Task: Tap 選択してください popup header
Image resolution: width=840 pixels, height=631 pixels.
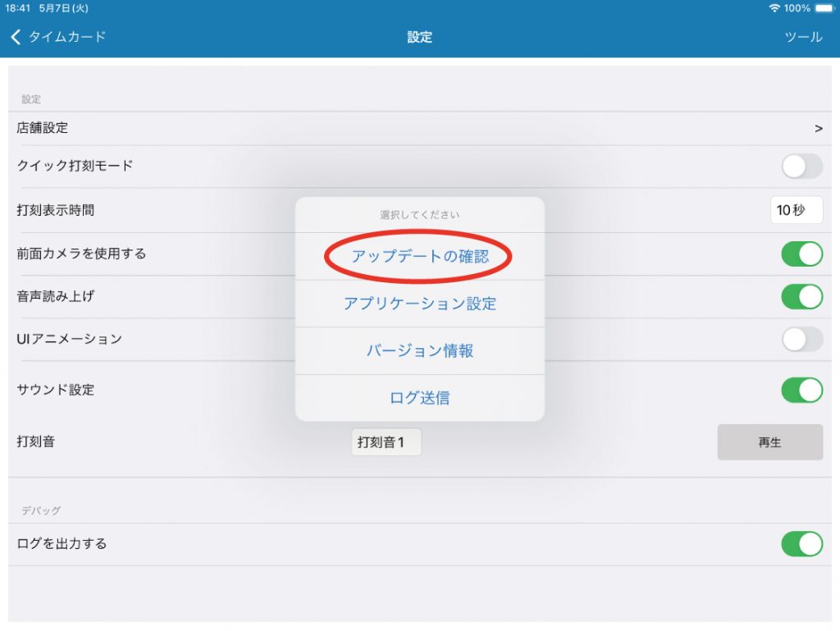Action: click(419, 215)
